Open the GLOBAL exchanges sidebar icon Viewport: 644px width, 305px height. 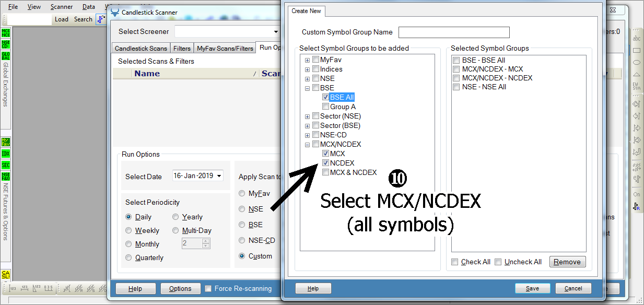coord(6,56)
